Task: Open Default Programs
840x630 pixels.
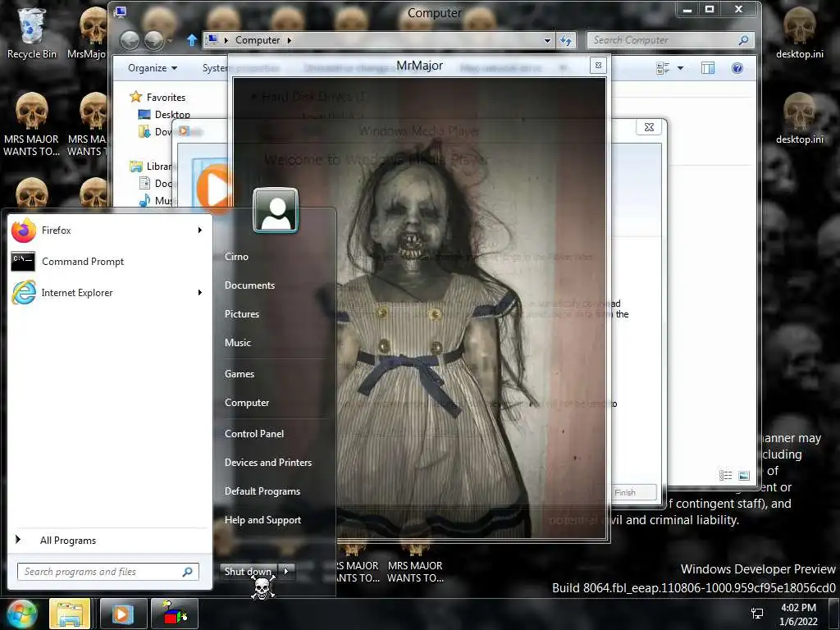Action: [x=262, y=491]
